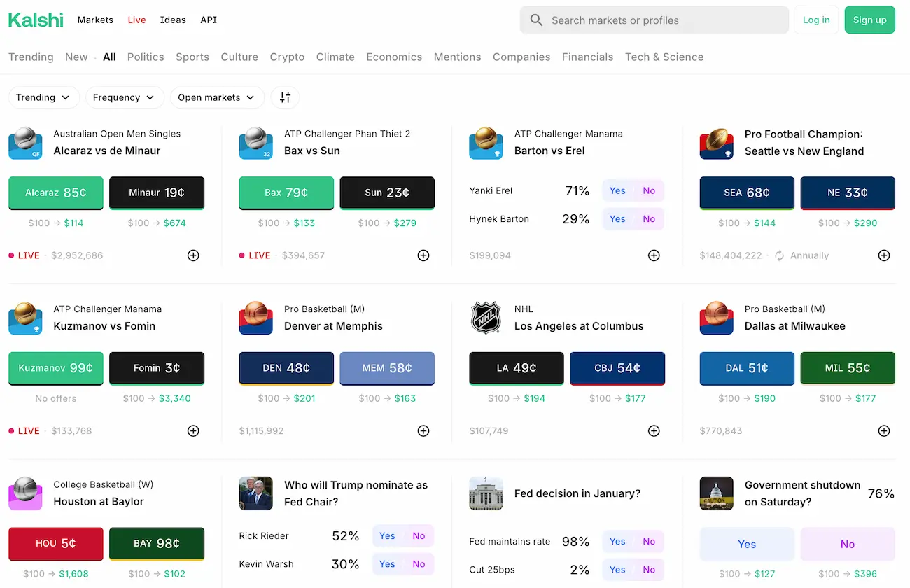Click plus icon on Barton vs Erel card
Viewport: 910px width, 588px height.
[x=654, y=255]
